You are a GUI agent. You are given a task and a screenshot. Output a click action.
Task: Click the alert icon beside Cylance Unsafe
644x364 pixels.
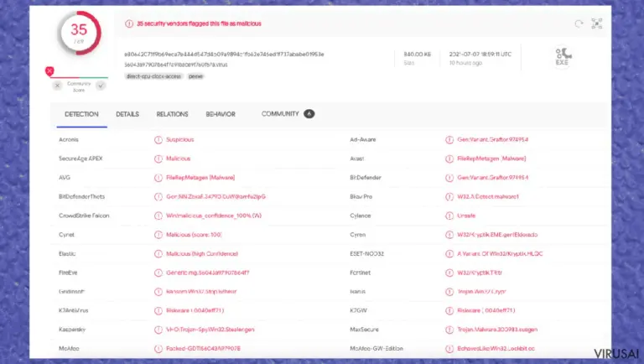(x=449, y=216)
